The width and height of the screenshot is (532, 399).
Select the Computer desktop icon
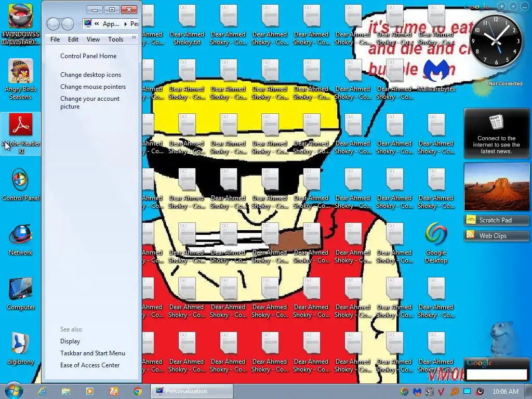(20, 294)
